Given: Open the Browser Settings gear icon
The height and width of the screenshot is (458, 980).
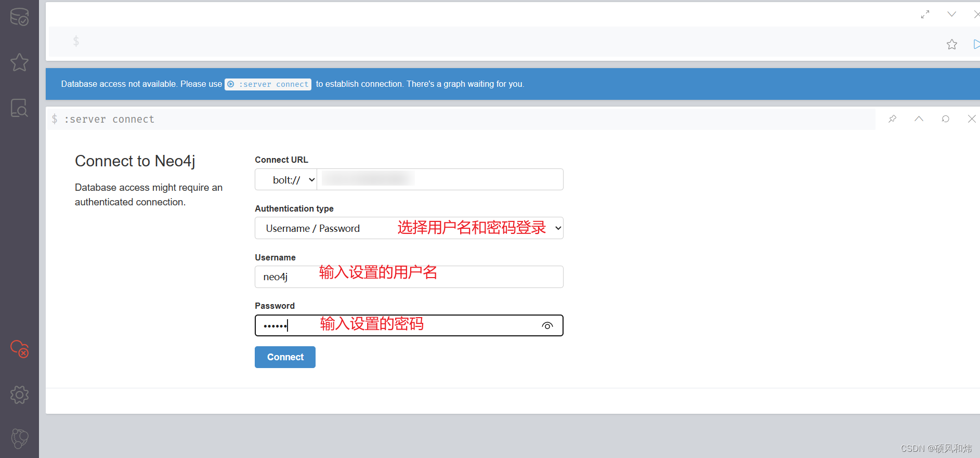Looking at the screenshot, I should [x=19, y=395].
